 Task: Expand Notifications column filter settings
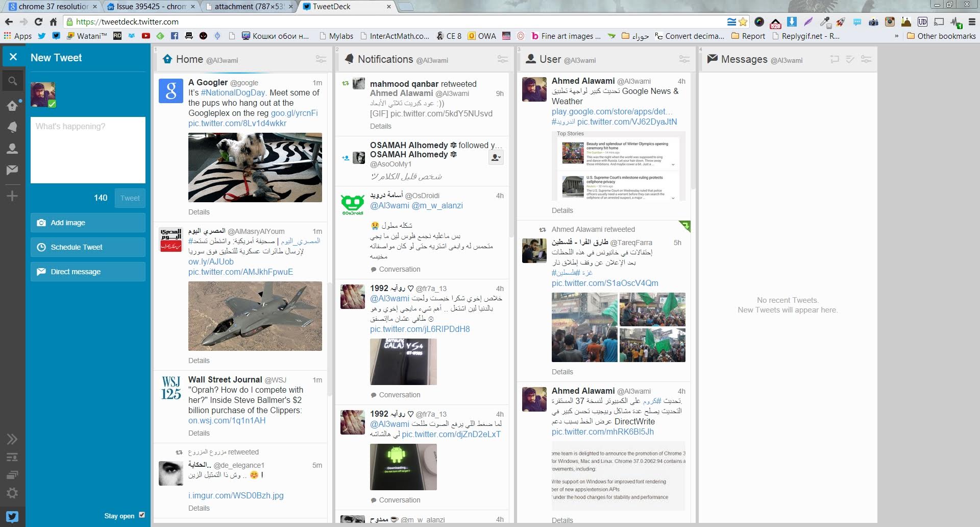(x=502, y=60)
